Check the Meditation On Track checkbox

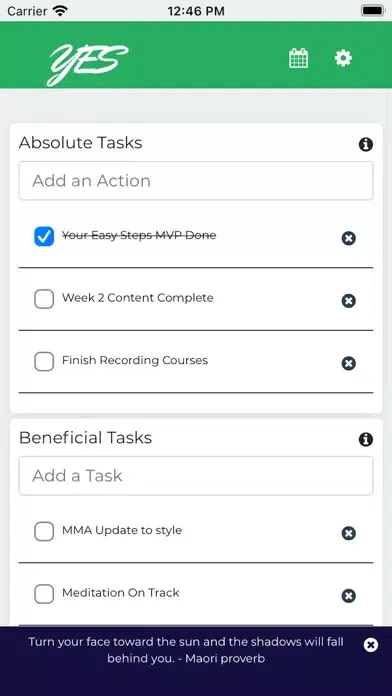pyautogui.click(x=44, y=594)
